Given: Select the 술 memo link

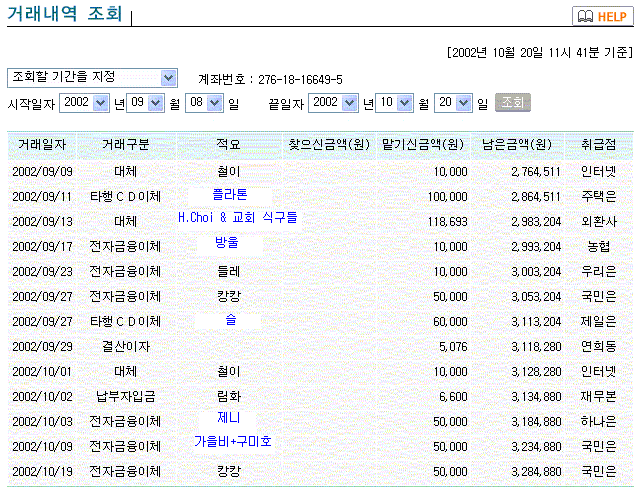Looking at the screenshot, I should point(229,320).
